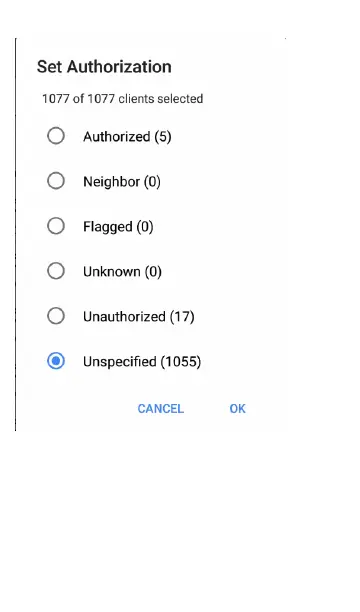
Task: Cancel the Set Authorization dialog
Action: click(160, 409)
